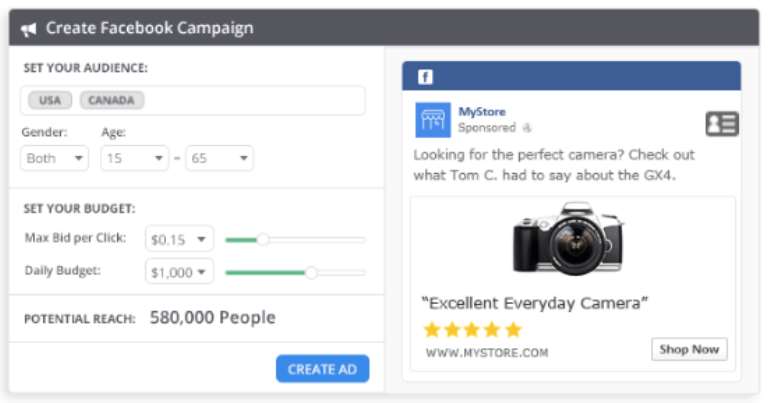This screenshot has width=770, height=403.
Task: Click the contact card icon in ad preview
Action: coord(722,124)
